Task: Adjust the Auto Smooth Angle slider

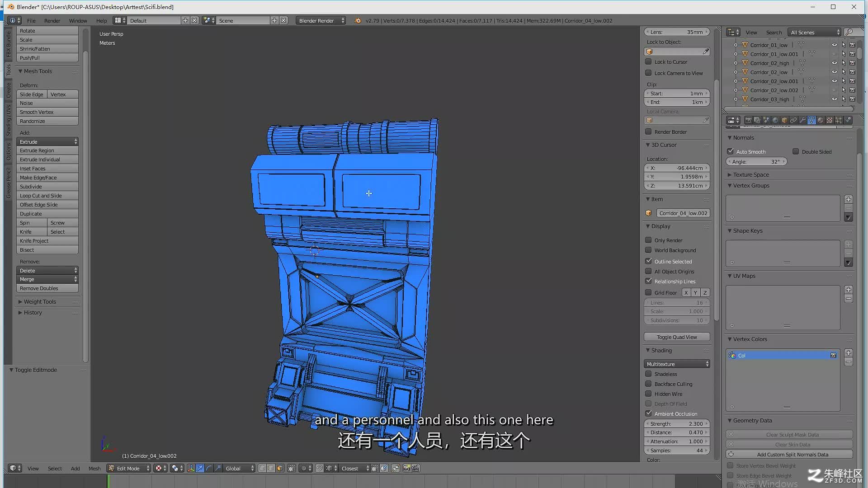Action: 756,162
